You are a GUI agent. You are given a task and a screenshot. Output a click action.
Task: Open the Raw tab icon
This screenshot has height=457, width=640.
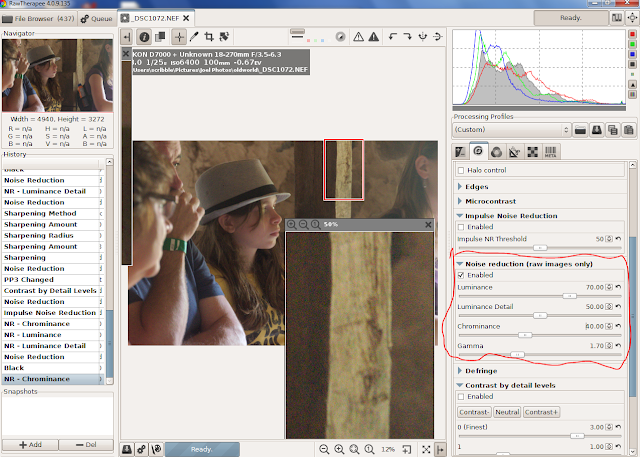click(532, 152)
